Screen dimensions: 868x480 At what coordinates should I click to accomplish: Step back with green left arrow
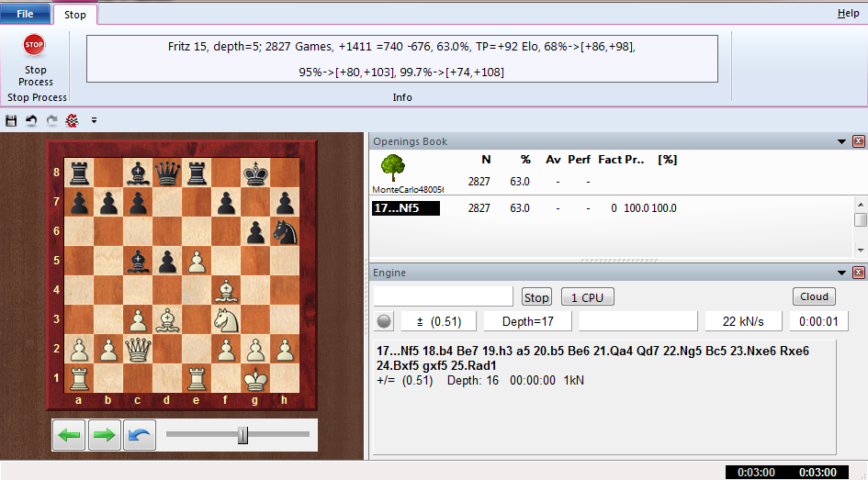point(68,435)
